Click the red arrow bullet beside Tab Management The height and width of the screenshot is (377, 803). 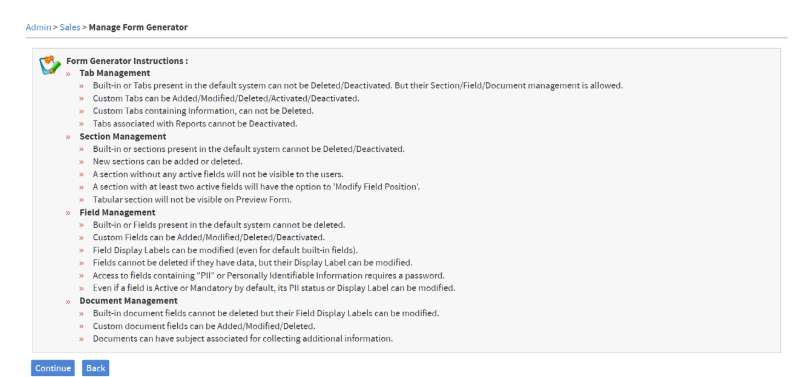pos(68,74)
